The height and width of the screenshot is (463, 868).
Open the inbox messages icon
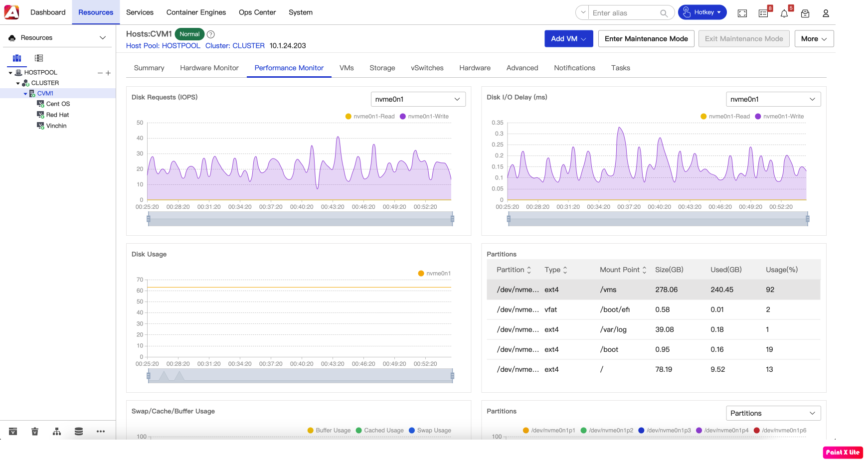coord(805,13)
